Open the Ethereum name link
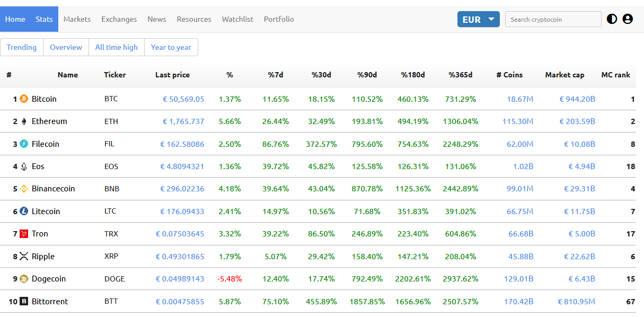The image size is (644, 317). tap(49, 121)
